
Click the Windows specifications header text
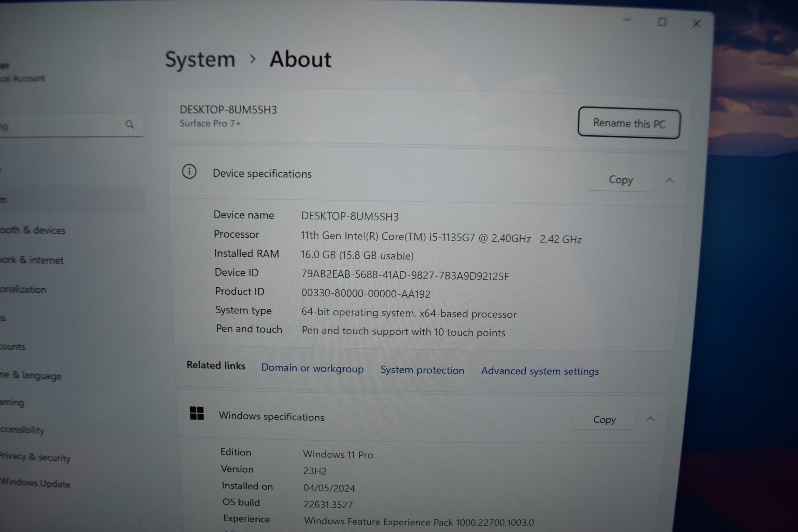(272, 417)
